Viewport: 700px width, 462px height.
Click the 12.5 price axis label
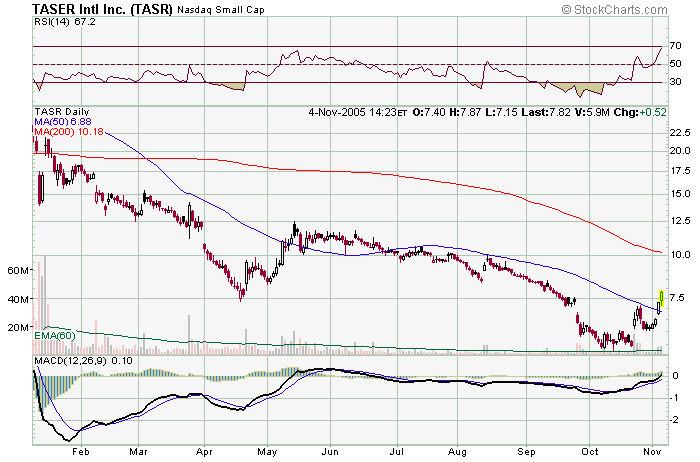(x=680, y=221)
